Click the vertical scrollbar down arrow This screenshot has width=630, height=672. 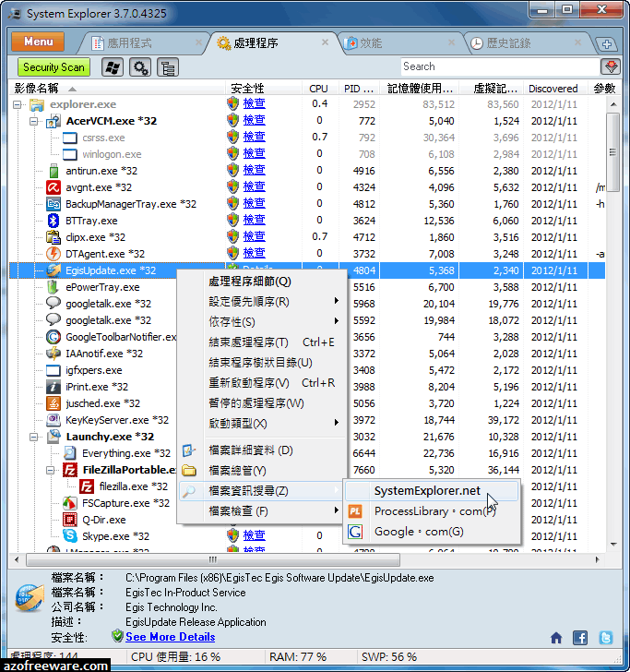613,545
